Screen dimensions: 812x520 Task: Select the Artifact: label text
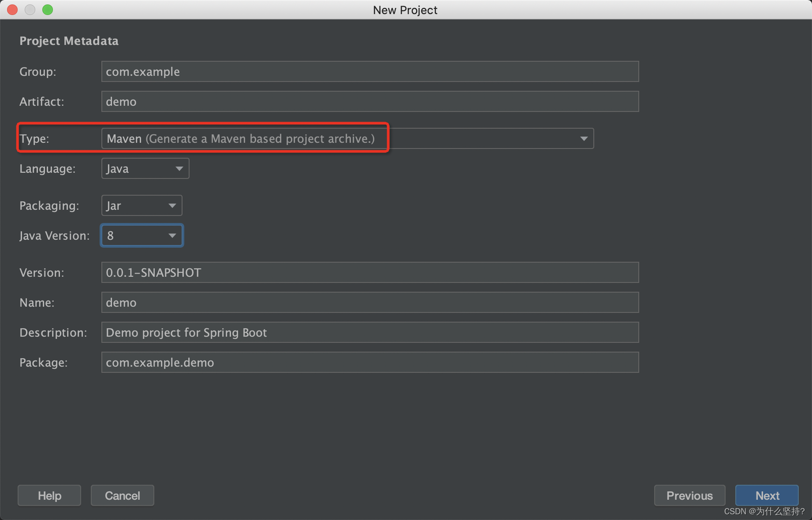(42, 101)
